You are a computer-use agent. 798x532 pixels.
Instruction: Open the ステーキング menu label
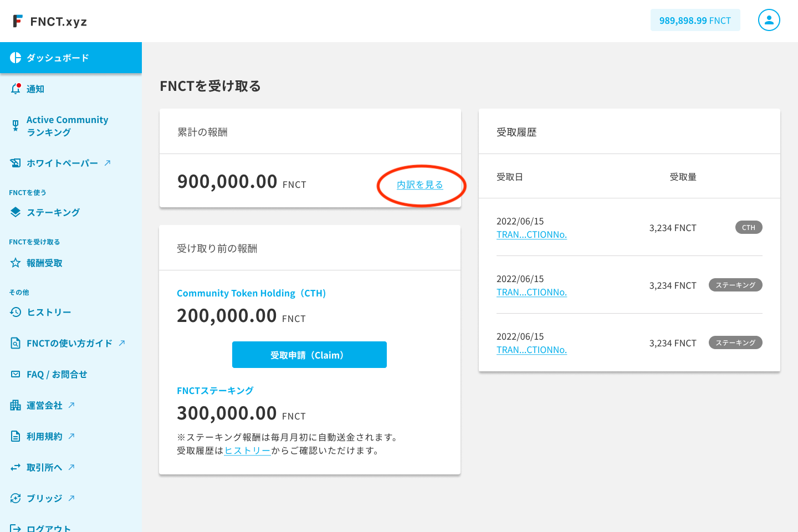pos(53,212)
